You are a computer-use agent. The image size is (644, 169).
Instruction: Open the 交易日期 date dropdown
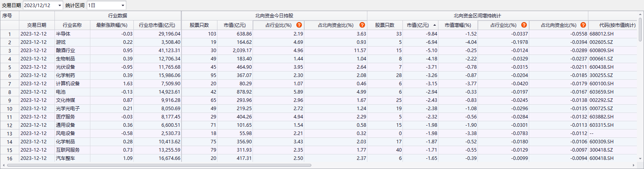coord(60,6)
